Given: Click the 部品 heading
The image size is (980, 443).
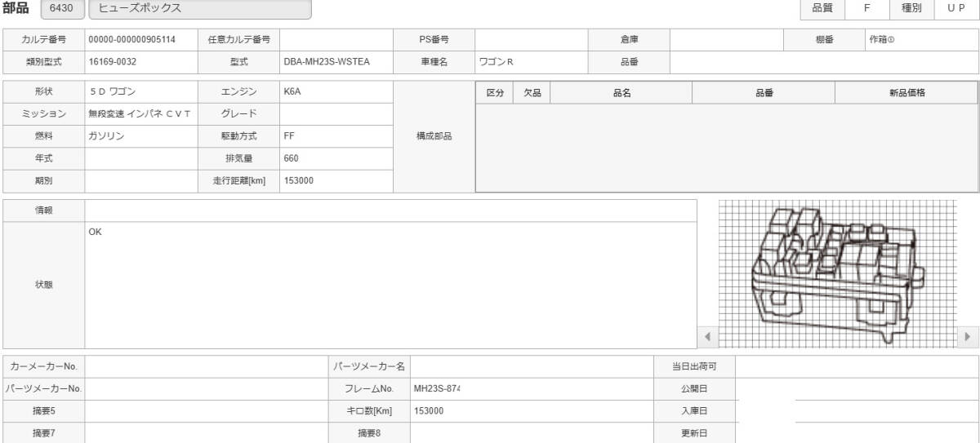Looking at the screenshot, I should (x=16, y=8).
